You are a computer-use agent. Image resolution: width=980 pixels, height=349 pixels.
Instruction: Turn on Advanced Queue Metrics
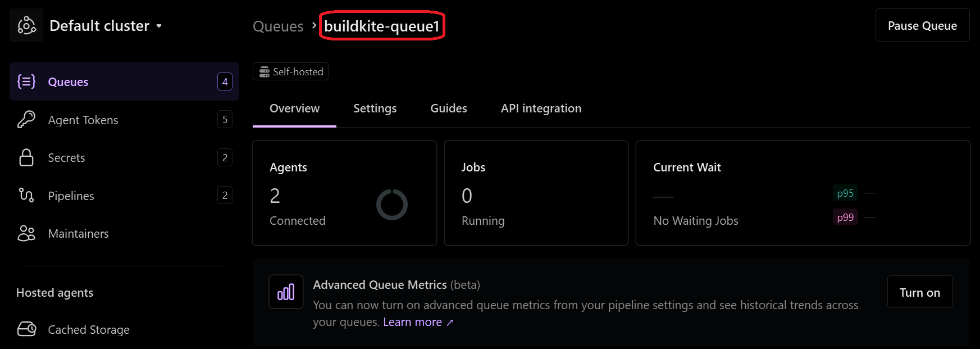coord(919,292)
